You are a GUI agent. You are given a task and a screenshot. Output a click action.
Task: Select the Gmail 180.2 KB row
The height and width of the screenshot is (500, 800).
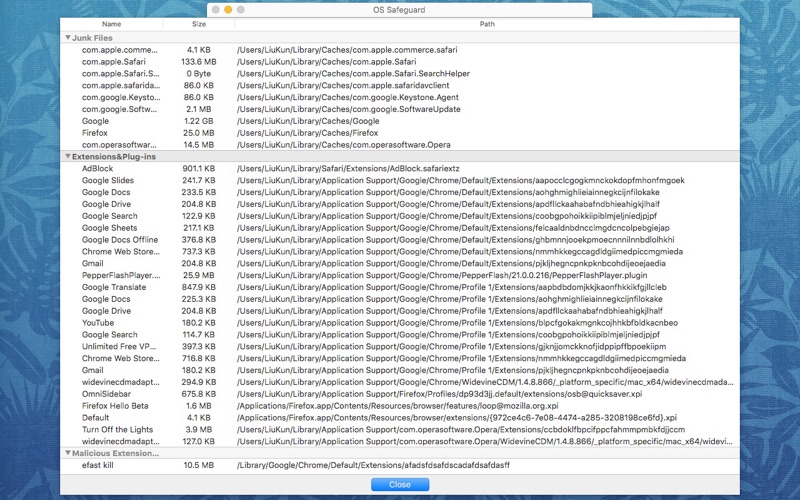pos(399,370)
